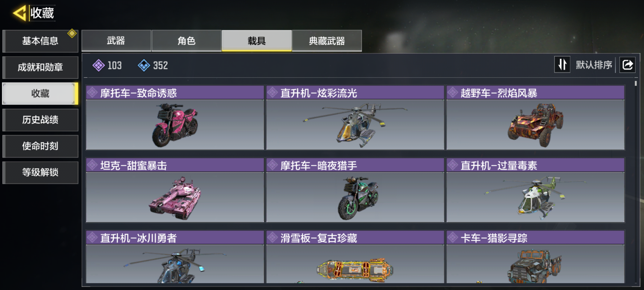Select 使命时刻 sidebar entry

(40, 146)
